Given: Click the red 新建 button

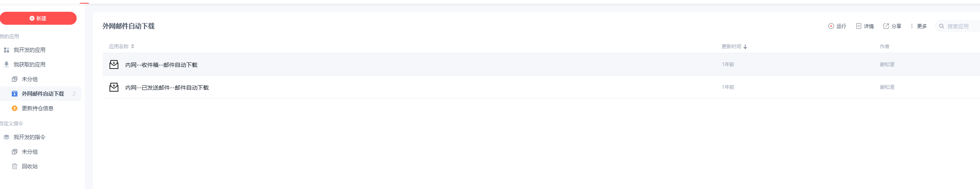Looking at the screenshot, I should tap(38, 18).
